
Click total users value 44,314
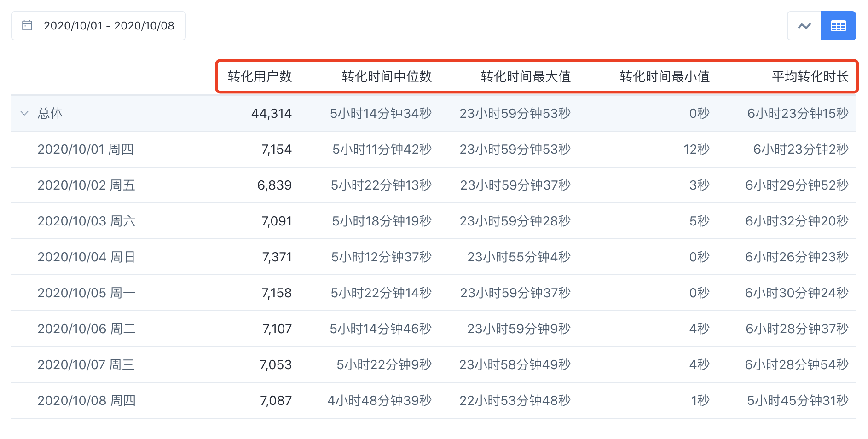pyautogui.click(x=272, y=113)
